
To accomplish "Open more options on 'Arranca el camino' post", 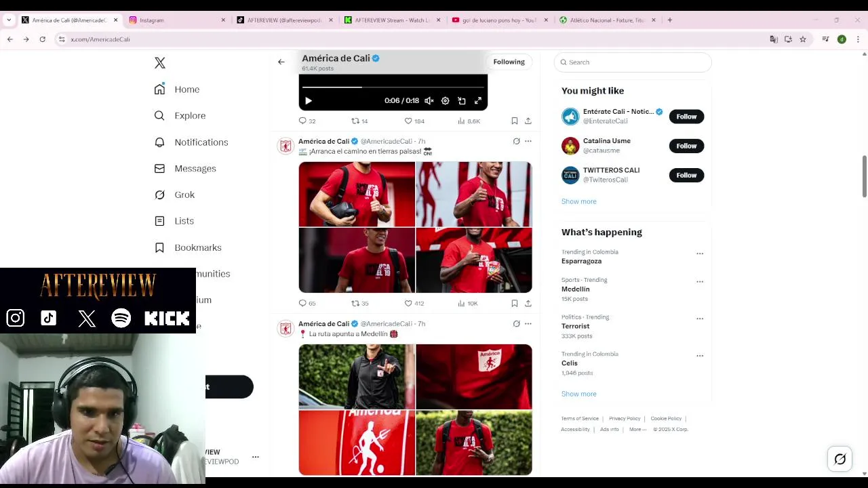I will tap(528, 141).
